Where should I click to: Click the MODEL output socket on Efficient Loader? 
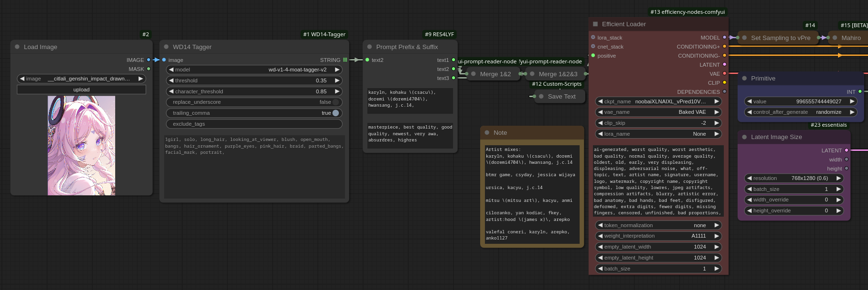[725, 37]
